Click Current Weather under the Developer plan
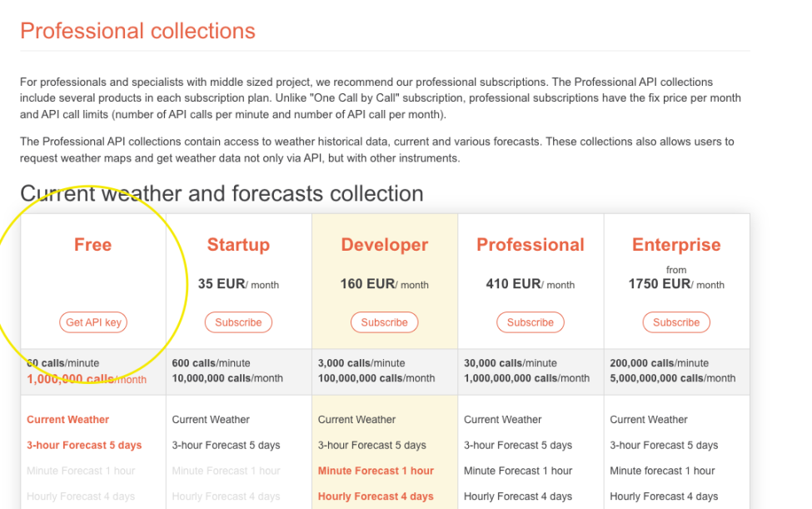Image resolution: width=812 pixels, height=509 pixels. [356, 419]
